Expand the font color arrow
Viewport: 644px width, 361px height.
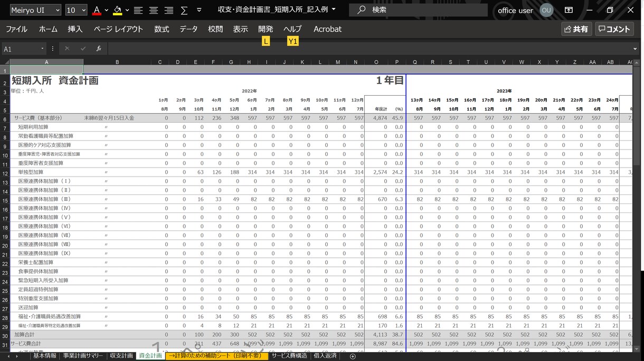106,10
